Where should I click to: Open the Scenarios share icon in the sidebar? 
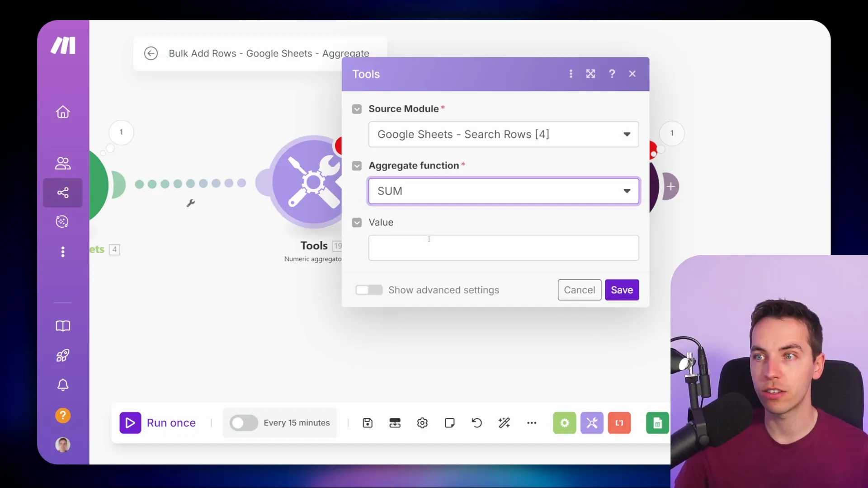[63, 193]
